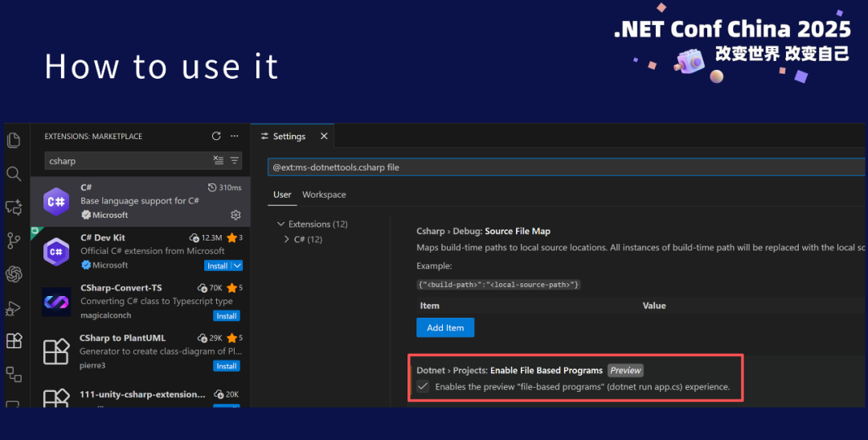Click download count 20K for 111-unity extension
This screenshot has height=440, width=868.
tap(226, 395)
